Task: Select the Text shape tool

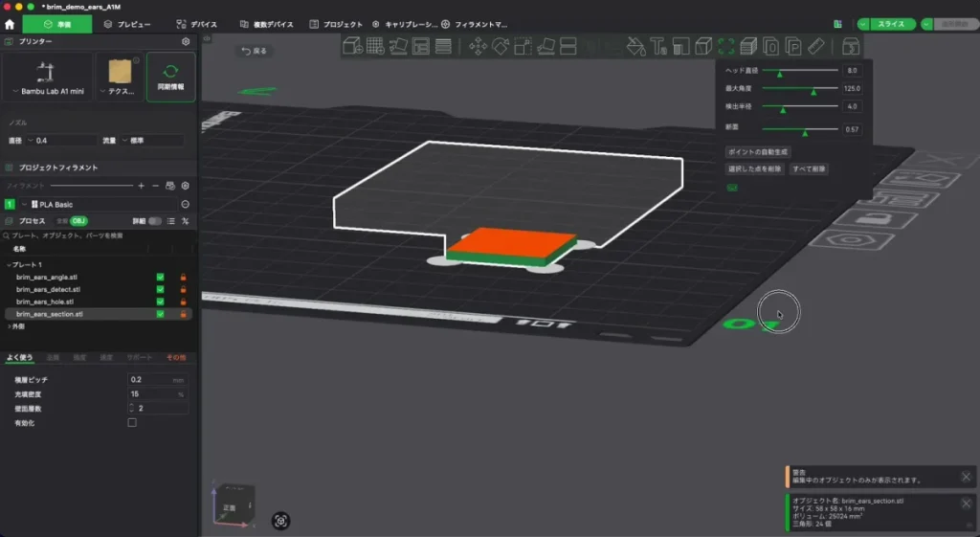Action: [658, 46]
